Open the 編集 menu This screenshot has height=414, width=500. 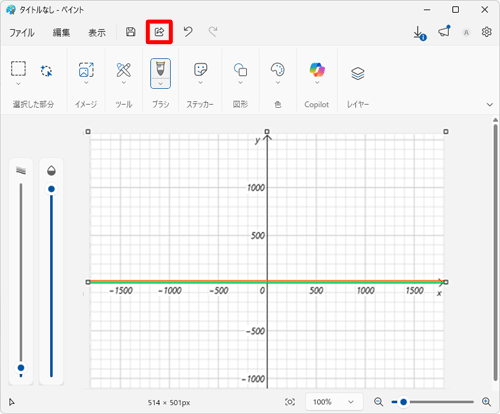click(x=61, y=33)
